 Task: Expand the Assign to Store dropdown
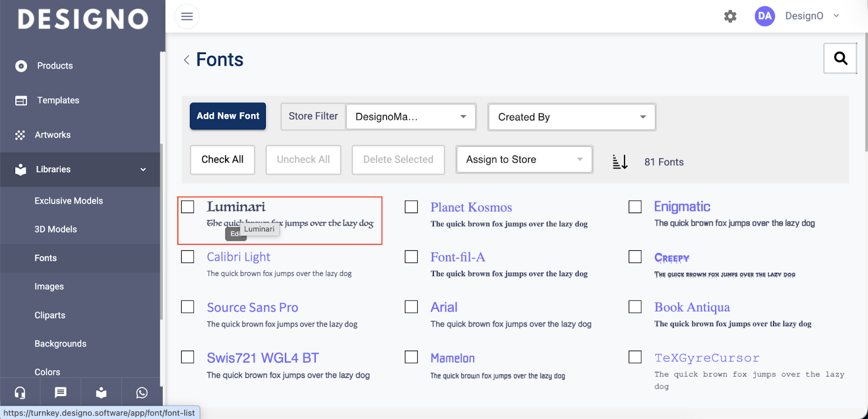524,159
